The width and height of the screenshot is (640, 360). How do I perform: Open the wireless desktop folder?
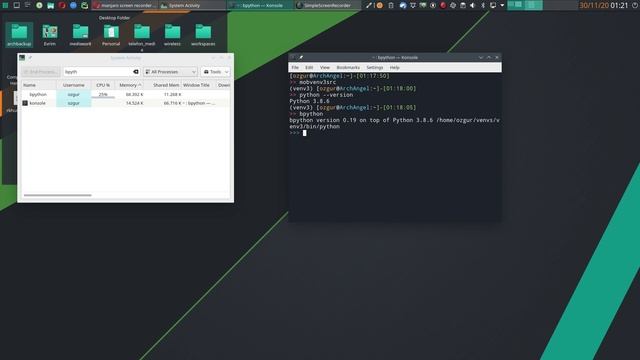click(172, 35)
